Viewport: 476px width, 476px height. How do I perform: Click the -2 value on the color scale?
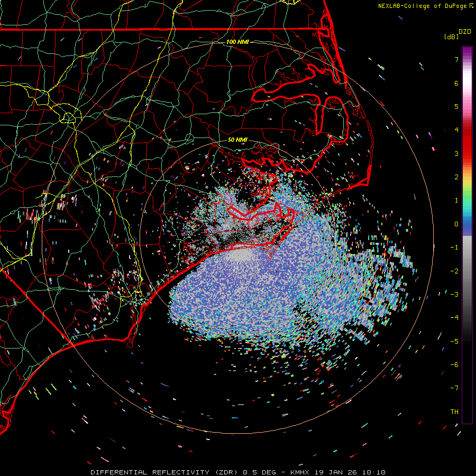coord(454,271)
